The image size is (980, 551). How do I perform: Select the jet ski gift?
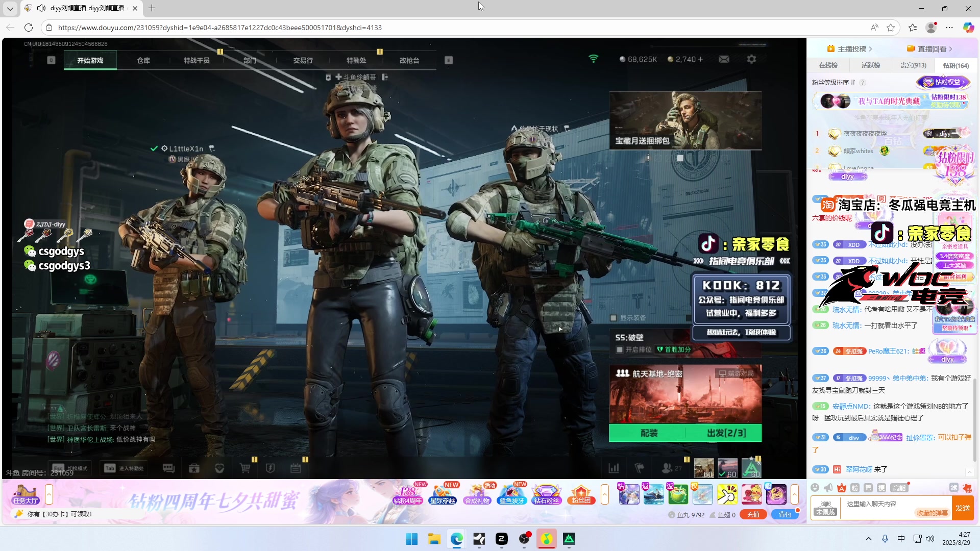[653, 494]
